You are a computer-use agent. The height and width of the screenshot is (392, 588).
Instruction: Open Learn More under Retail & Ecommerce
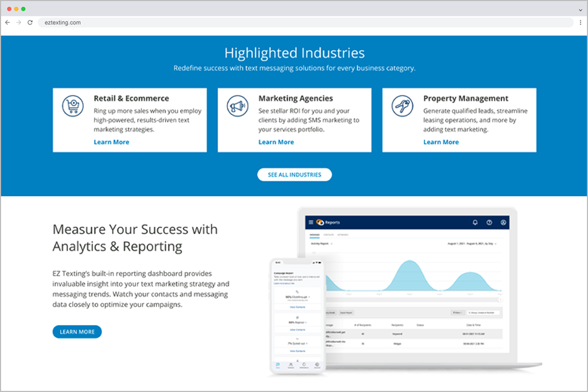pos(111,142)
